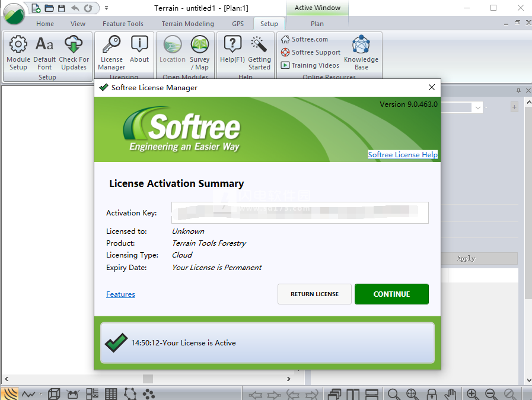Launch Getting Started wizard
532x400 pixels.
260,53
